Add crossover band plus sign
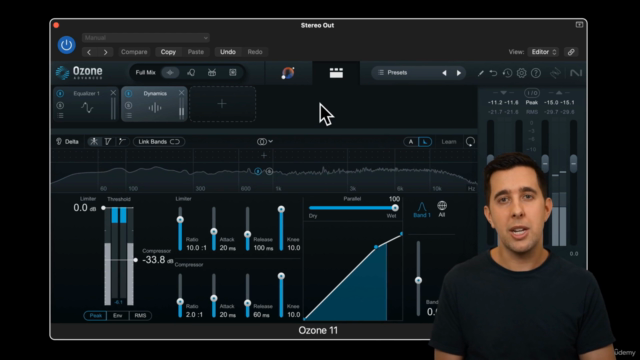 pos(264,156)
